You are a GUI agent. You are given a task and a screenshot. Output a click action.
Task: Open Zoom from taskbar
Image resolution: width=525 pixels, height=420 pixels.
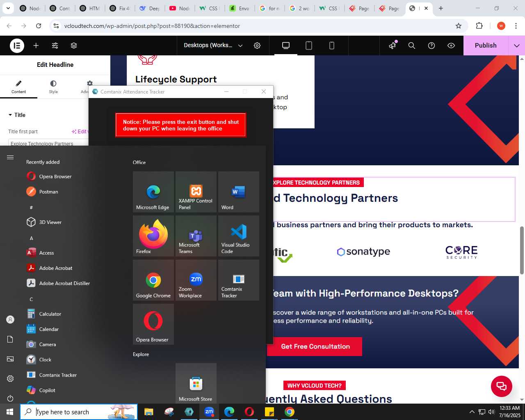tap(209, 412)
